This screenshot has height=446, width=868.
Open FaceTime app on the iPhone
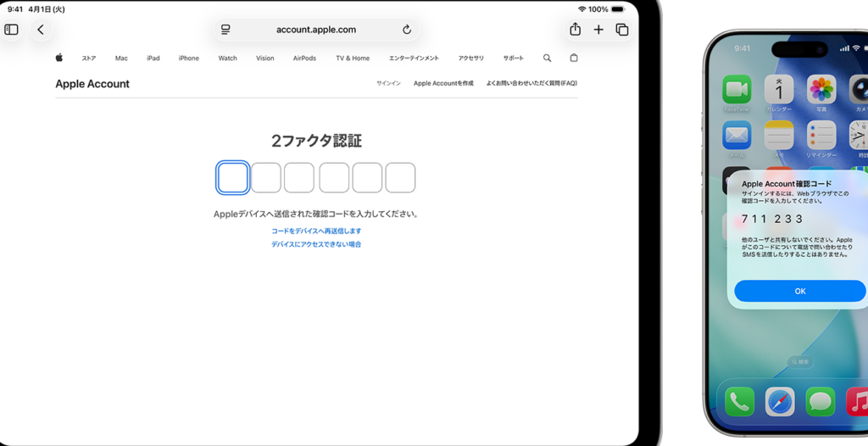click(737, 89)
